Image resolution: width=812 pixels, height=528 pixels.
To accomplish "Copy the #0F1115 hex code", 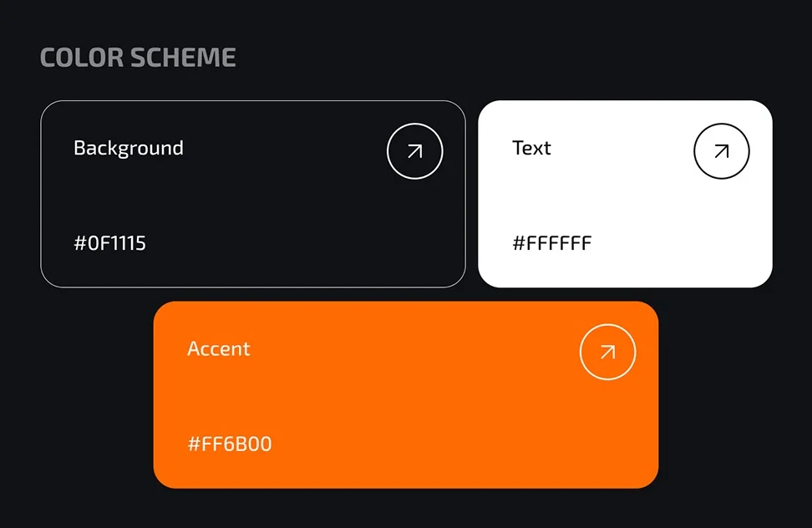I will click(x=109, y=243).
